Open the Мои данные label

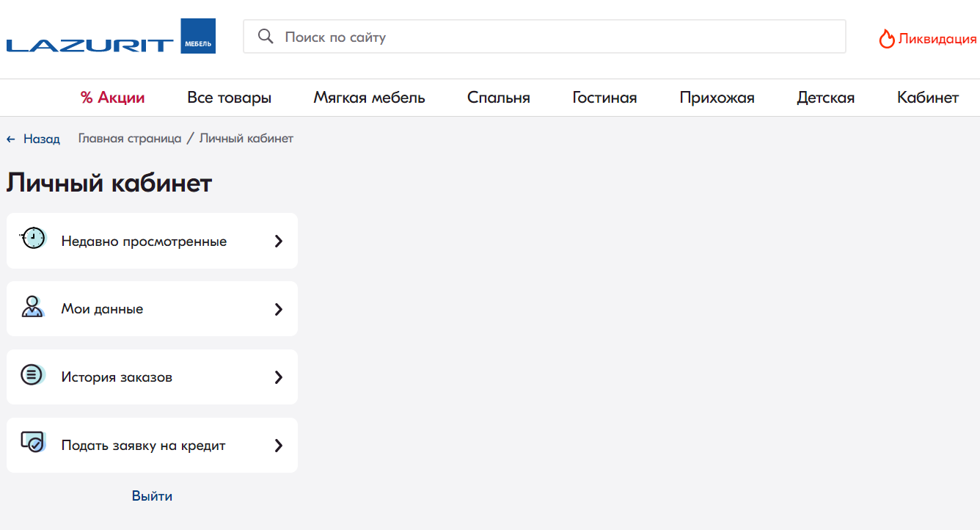pyautogui.click(x=102, y=309)
